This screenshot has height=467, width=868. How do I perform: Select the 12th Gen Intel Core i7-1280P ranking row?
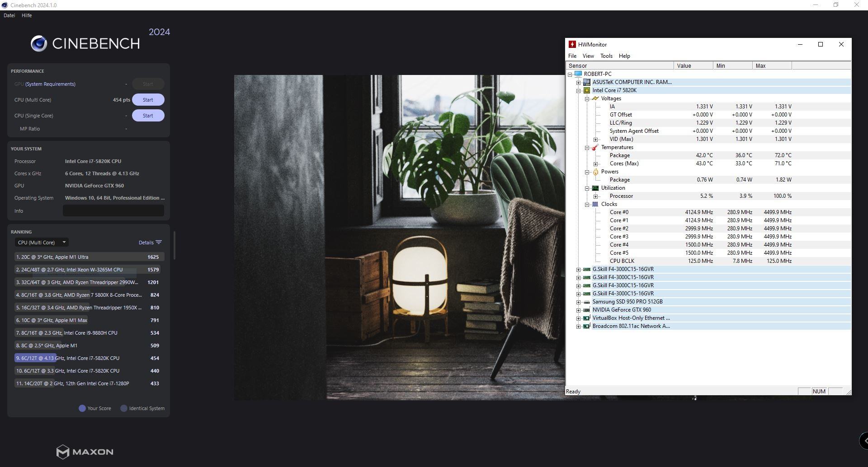click(x=89, y=383)
